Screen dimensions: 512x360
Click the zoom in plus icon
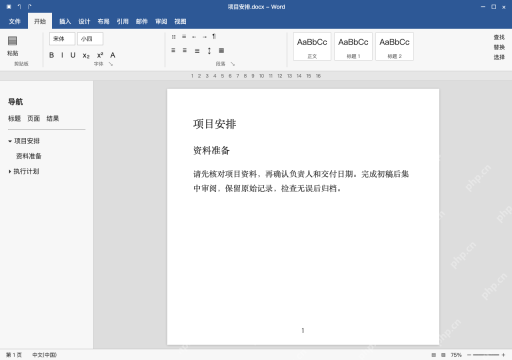pos(503,355)
